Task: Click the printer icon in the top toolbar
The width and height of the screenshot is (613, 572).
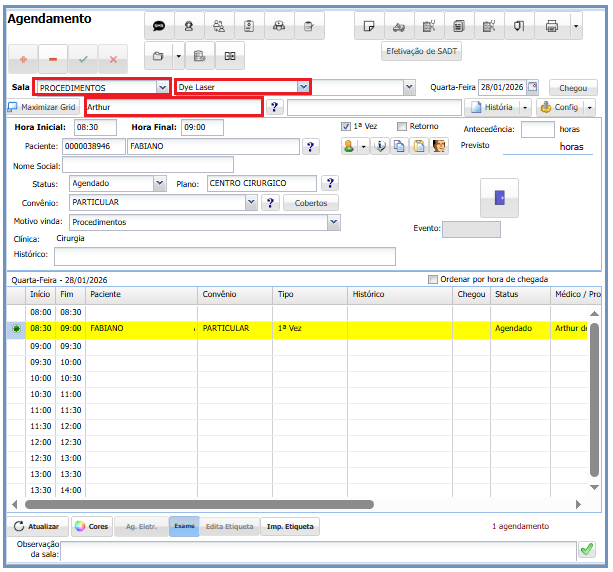Action: coord(551,25)
